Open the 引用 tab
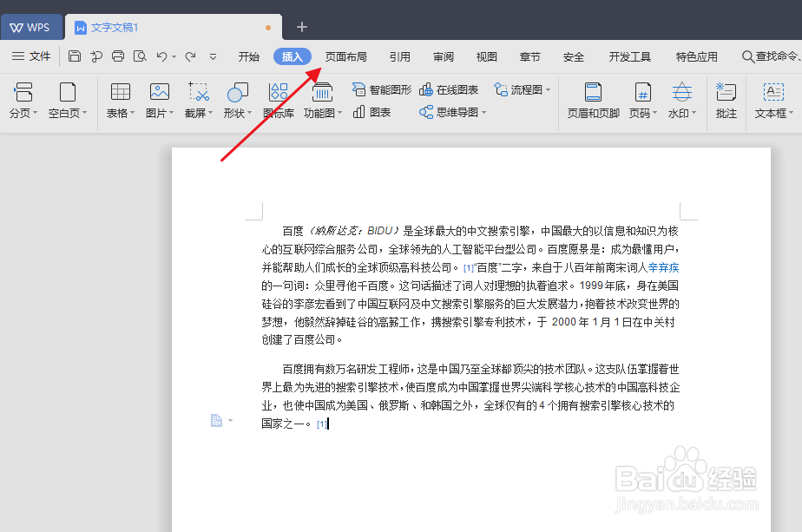This screenshot has height=532, width=802. [x=400, y=56]
